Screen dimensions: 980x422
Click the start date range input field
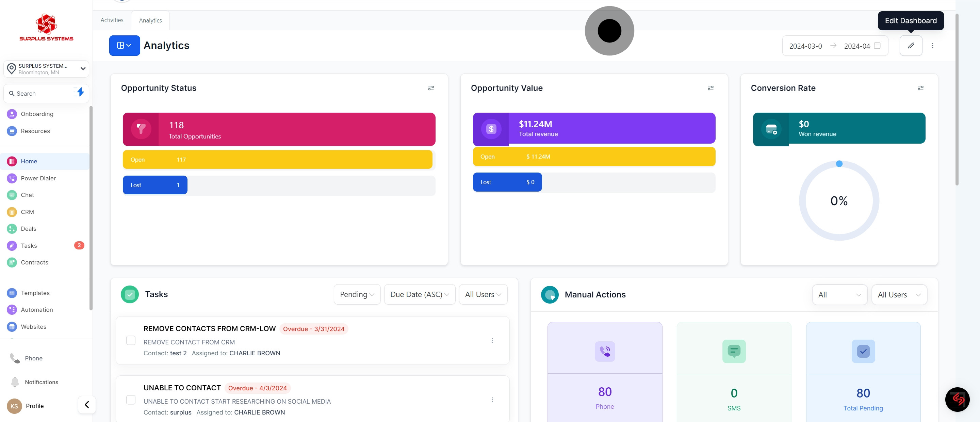(x=805, y=46)
